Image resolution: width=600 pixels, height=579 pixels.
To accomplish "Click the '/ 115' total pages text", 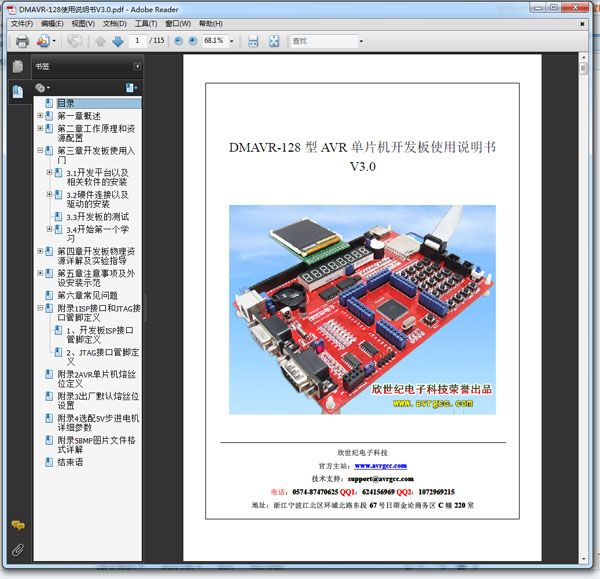I will click(x=157, y=41).
